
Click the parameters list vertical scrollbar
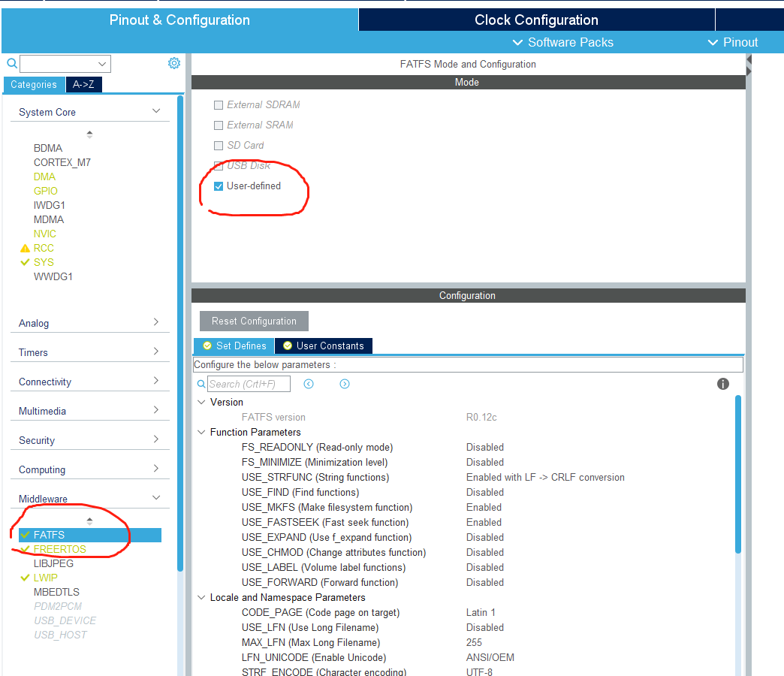[738, 474]
